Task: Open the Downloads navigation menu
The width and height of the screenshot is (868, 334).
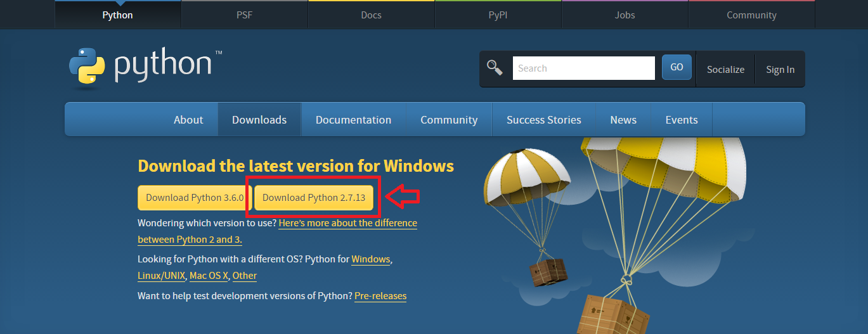Action: [259, 120]
